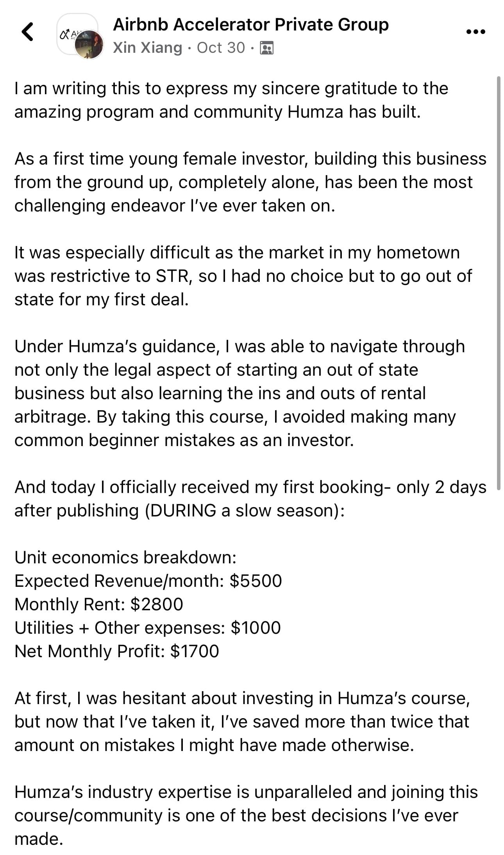This screenshot has height=855, width=504.
Task: Tap the 'Net Monthly Profit: $1700' line
Action: (116, 651)
